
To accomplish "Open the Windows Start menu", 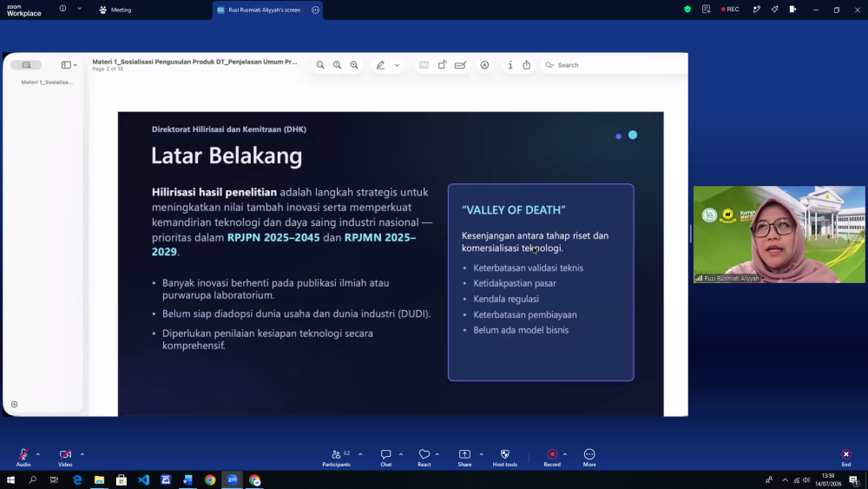I will pyautogui.click(x=10, y=479).
